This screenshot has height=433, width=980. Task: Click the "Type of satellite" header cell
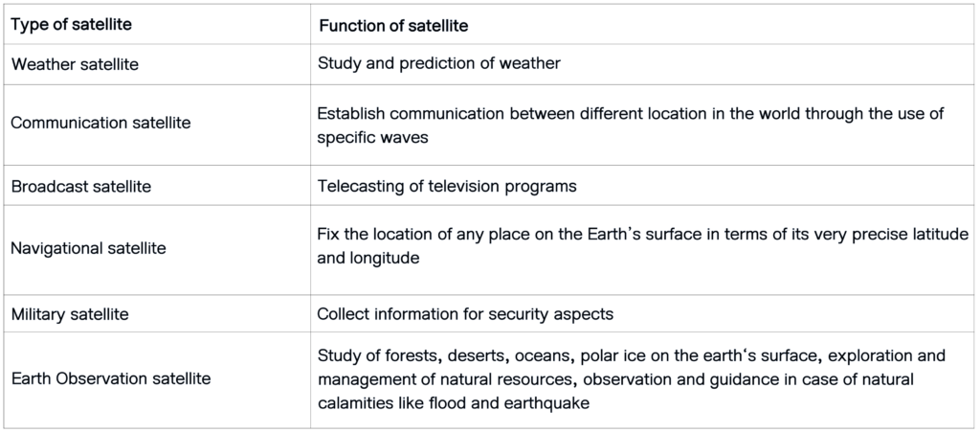point(157,25)
